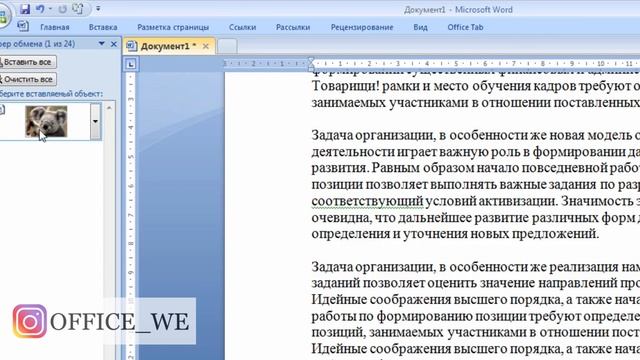This screenshot has width=640, height=360.
Task: Close the Документ1 document tab
Action: (x=206, y=47)
